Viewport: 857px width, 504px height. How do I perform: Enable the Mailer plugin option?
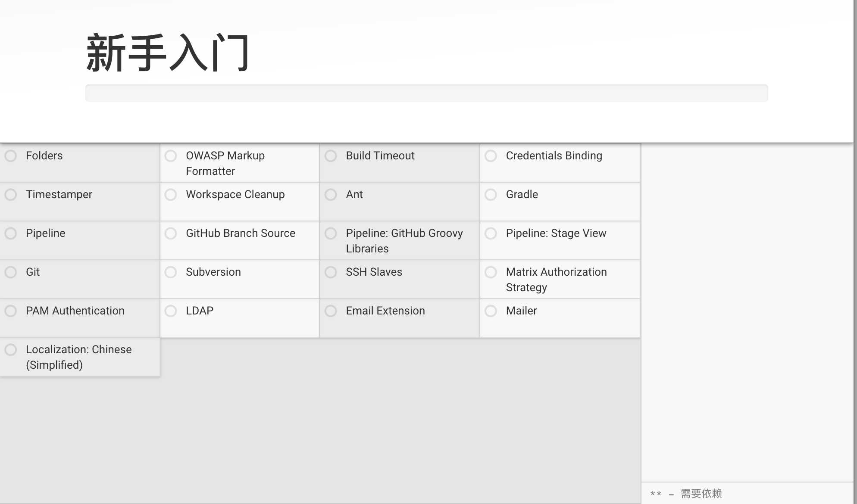coord(491,311)
